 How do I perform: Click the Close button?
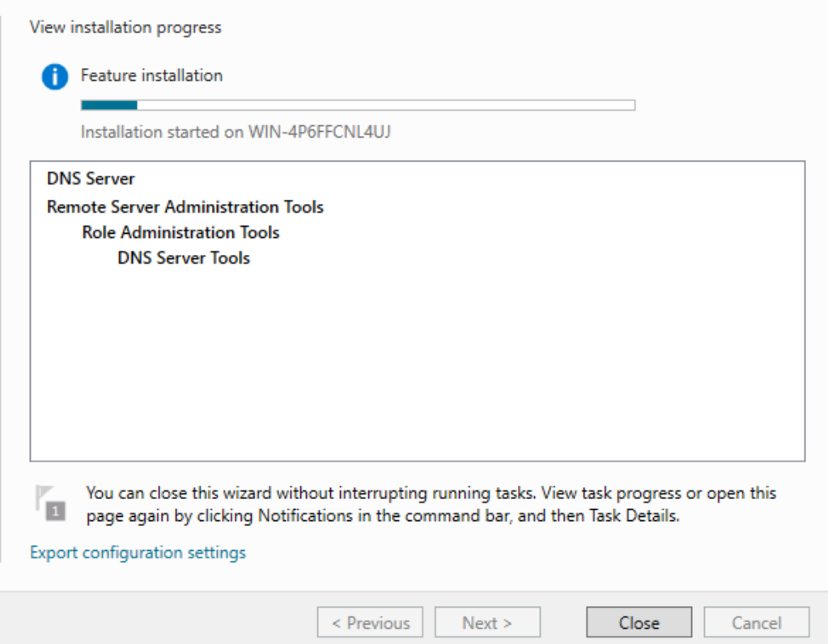coord(639,622)
